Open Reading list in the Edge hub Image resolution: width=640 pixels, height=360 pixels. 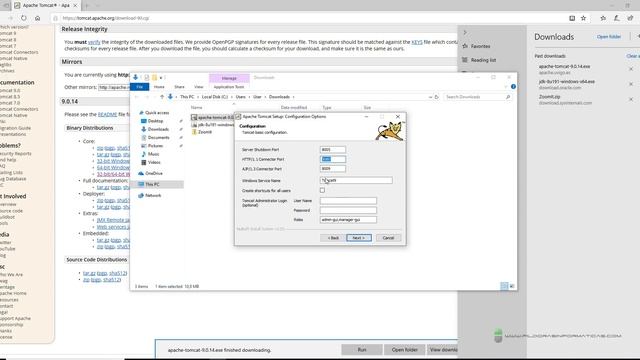(x=479, y=60)
